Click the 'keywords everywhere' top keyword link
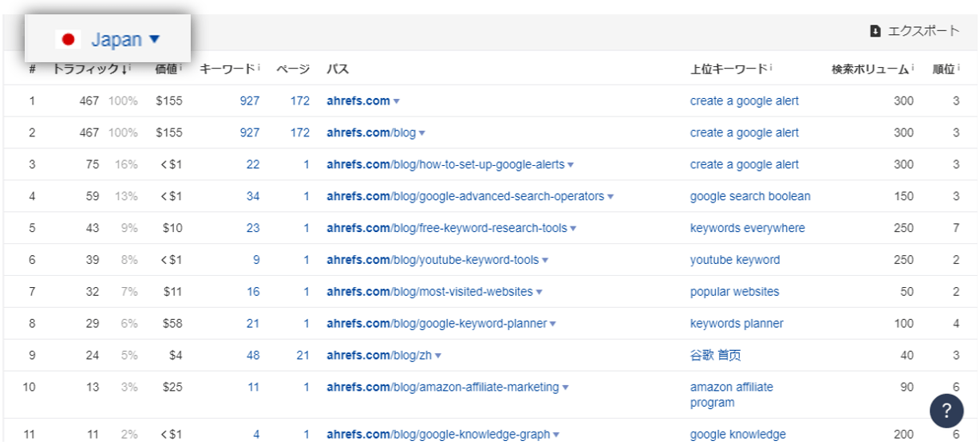Screen dimensions: 980x445 tap(747, 228)
